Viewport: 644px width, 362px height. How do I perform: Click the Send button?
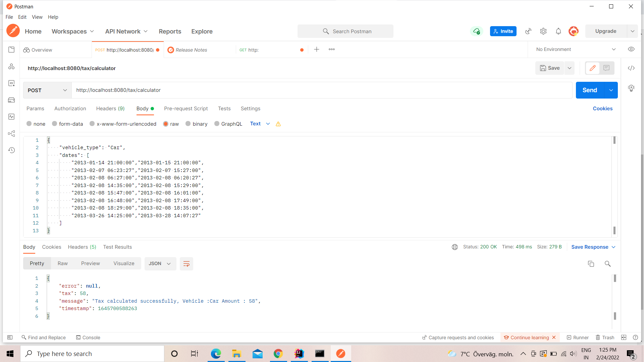click(x=590, y=90)
